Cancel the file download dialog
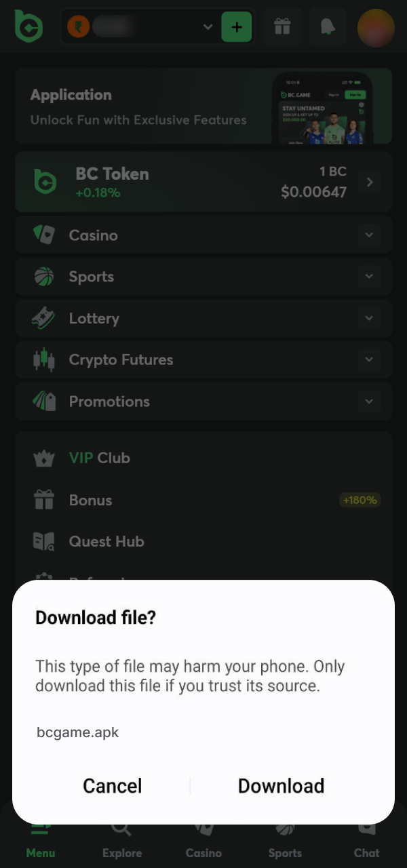 (x=112, y=785)
